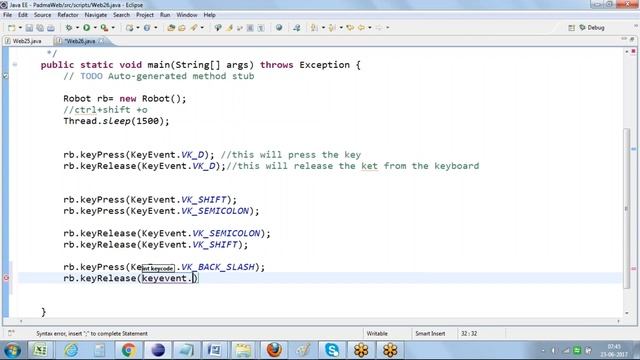The image size is (640, 360).
Task: Click the vertical scrollbar thumb in editor
Action: [x=626, y=208]
